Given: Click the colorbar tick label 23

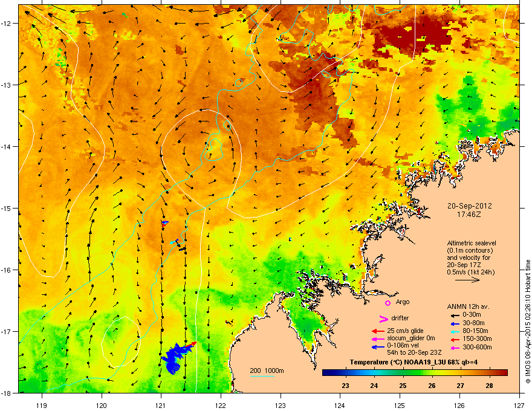Looking at the screenshot, I should coord(345,386).
